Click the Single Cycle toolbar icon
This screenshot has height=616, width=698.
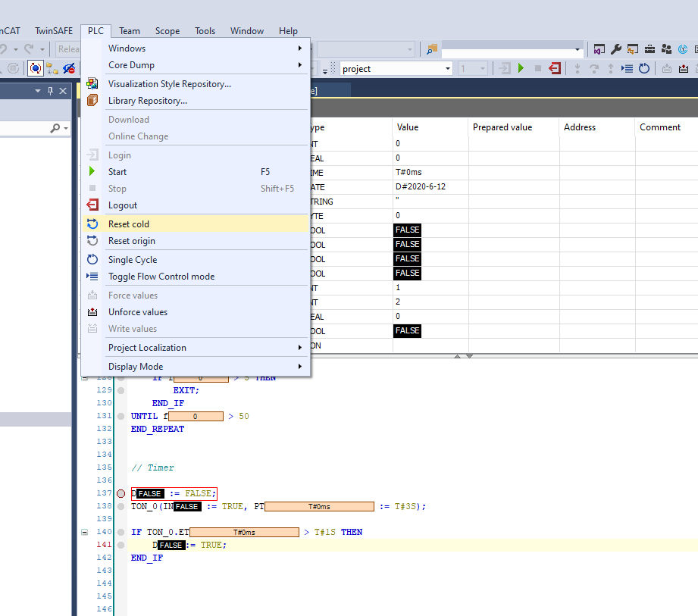coord(644,68)
